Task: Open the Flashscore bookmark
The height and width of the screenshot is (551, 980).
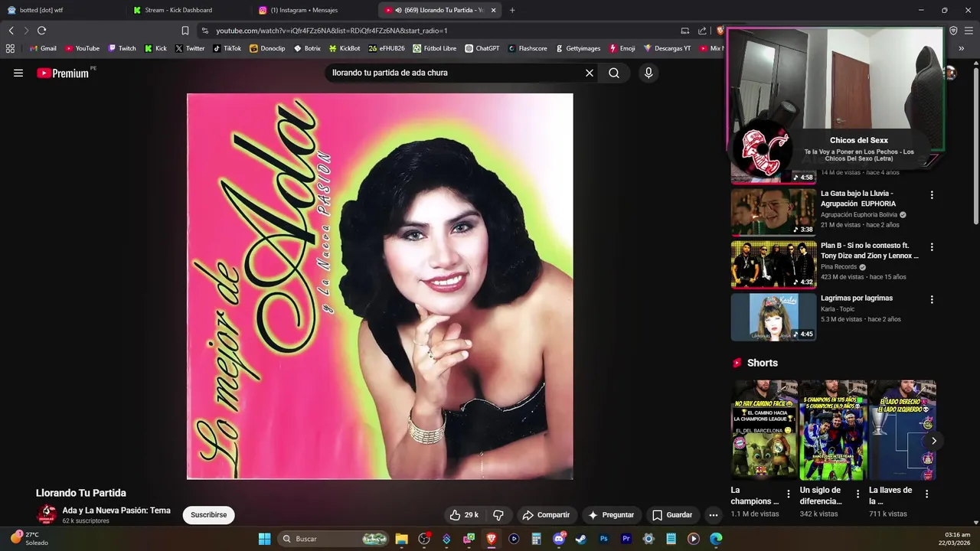Action: [x=528, y=48]
